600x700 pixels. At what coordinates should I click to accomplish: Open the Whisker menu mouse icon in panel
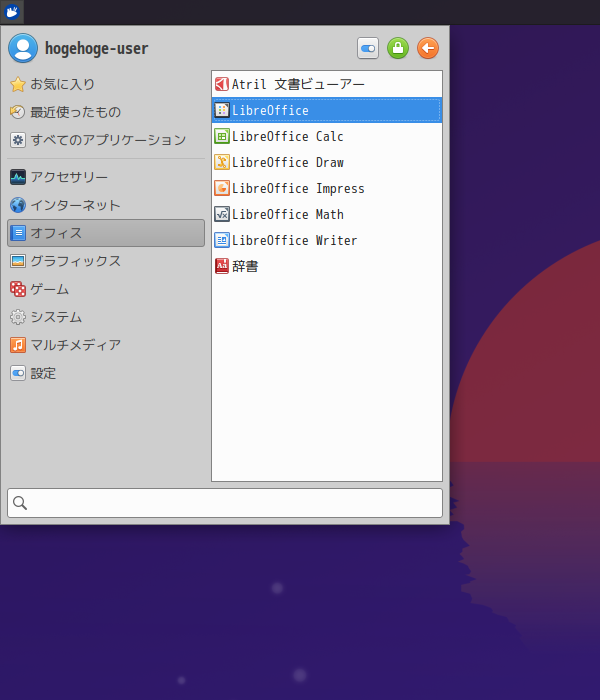coord(12,12)
